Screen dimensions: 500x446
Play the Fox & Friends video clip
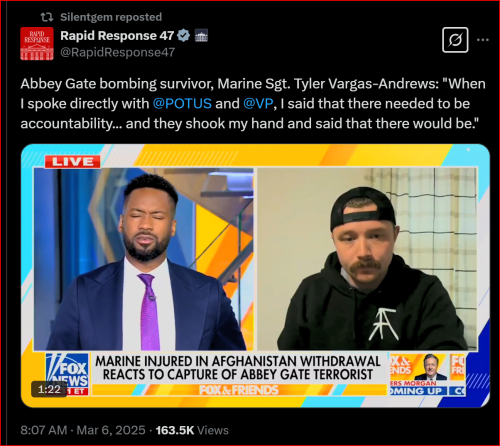(255, 276)
